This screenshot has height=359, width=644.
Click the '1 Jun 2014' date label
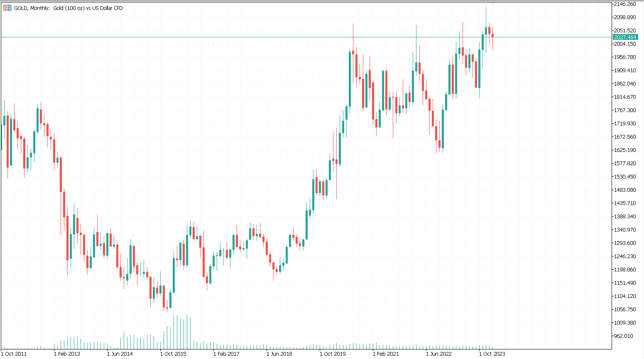click(120, 354)
